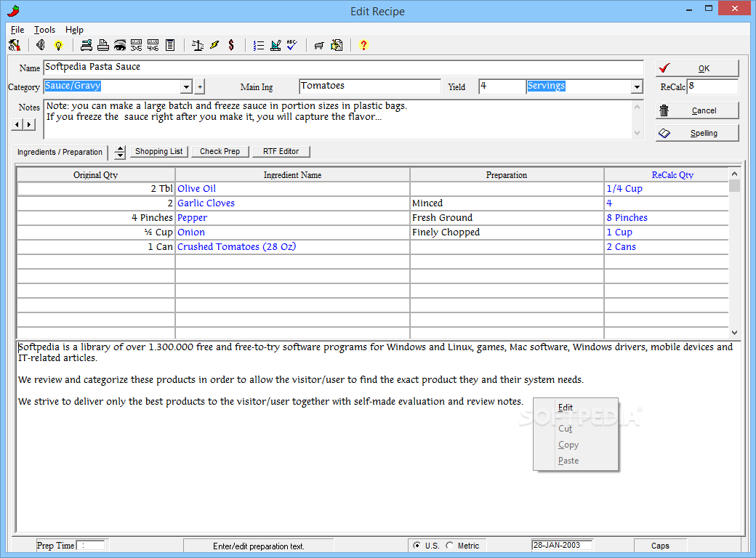Click the left arrow under Notes
The image size is (756, 558).
pyautogui.click(x=17, y=124)
